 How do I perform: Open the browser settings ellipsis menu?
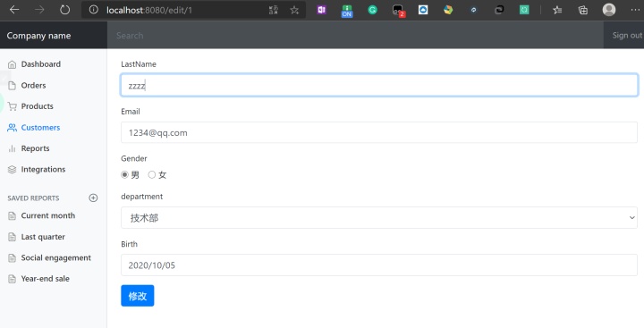[x=635, y=10]
